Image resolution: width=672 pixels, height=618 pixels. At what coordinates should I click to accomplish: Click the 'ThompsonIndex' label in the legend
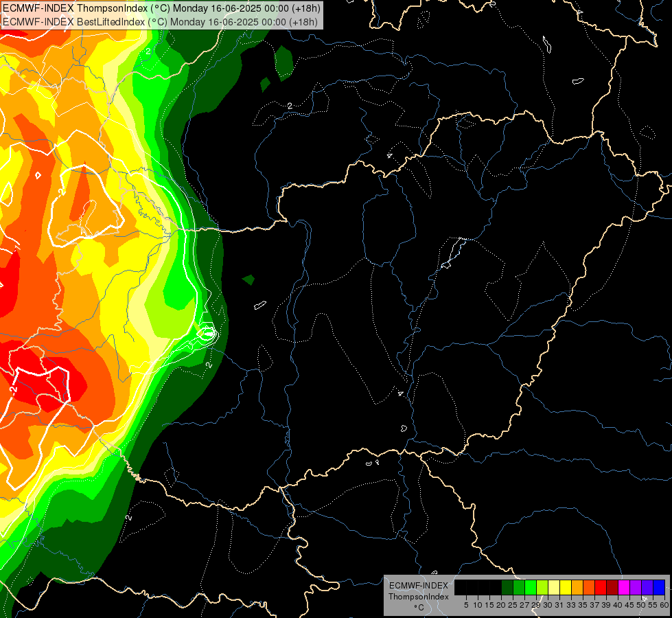click(x=419, y=597)
